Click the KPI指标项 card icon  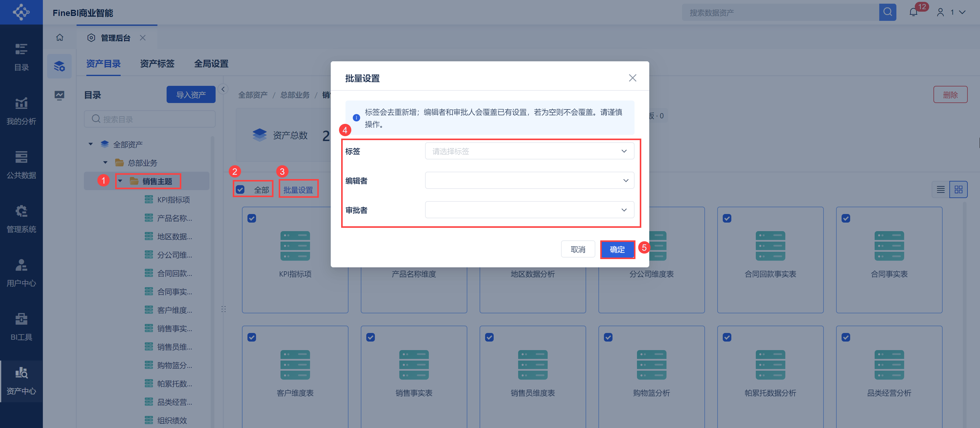pyautogui.click(x=295, y=246)
